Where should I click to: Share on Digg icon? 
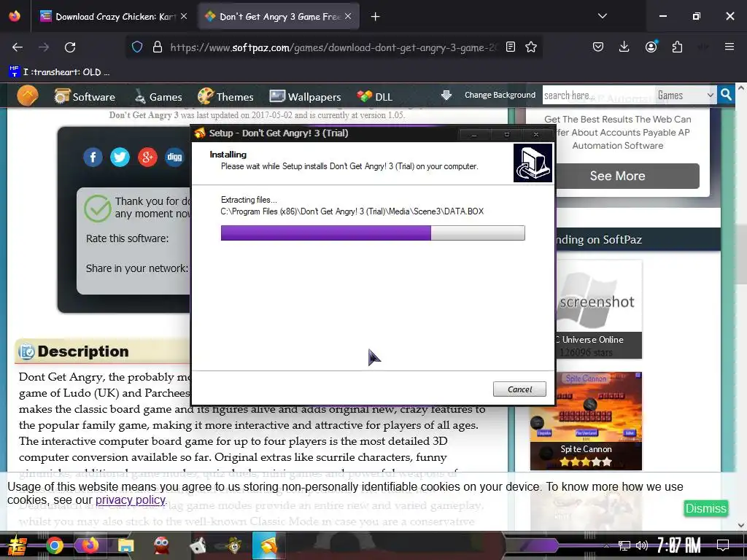click(174, 157)
